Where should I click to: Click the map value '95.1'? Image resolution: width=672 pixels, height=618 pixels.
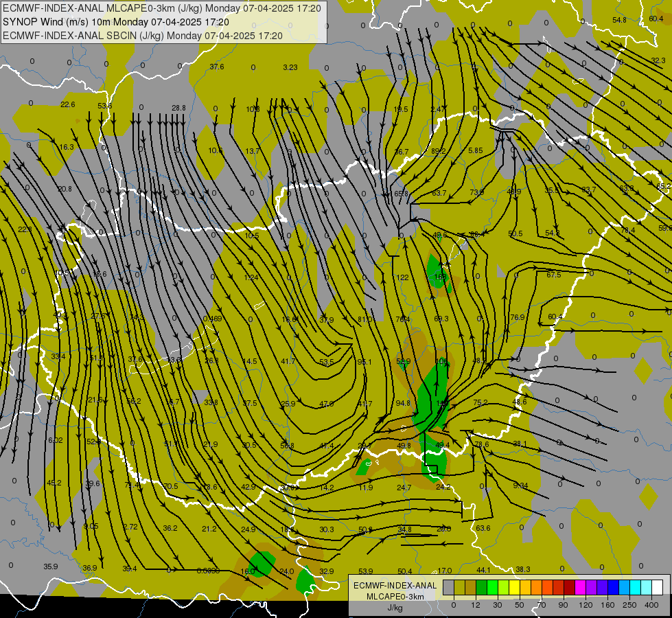click(364, 362)
